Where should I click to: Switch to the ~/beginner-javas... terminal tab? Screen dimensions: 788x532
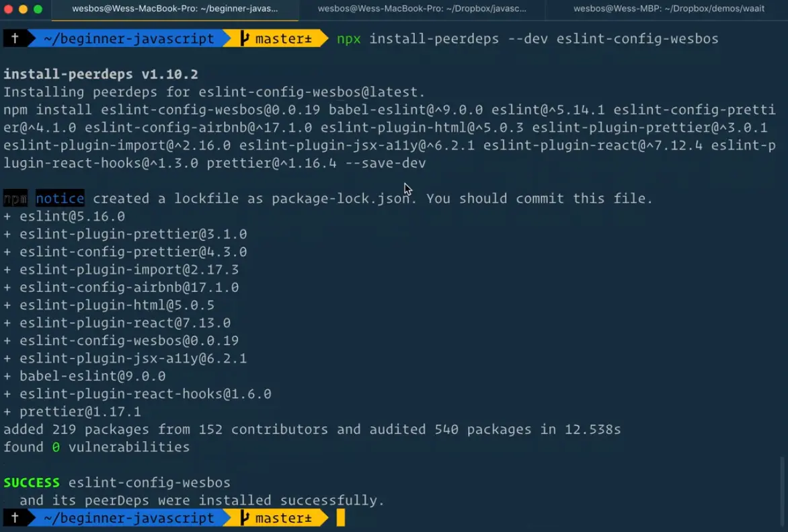175,9
